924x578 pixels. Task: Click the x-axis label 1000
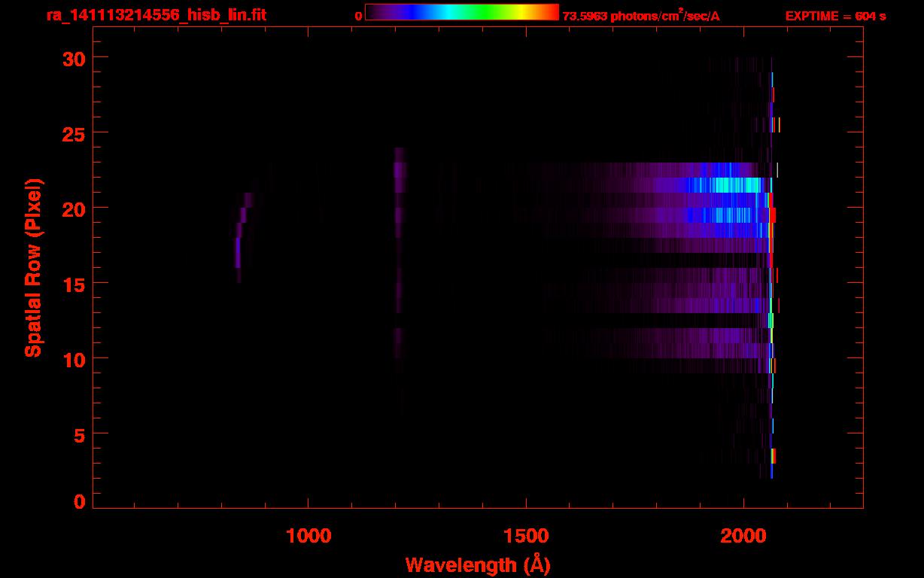[309, 536]
